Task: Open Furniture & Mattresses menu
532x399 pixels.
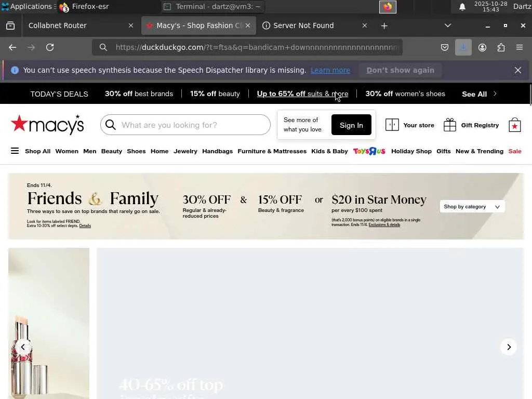Action: pos(272,151)
